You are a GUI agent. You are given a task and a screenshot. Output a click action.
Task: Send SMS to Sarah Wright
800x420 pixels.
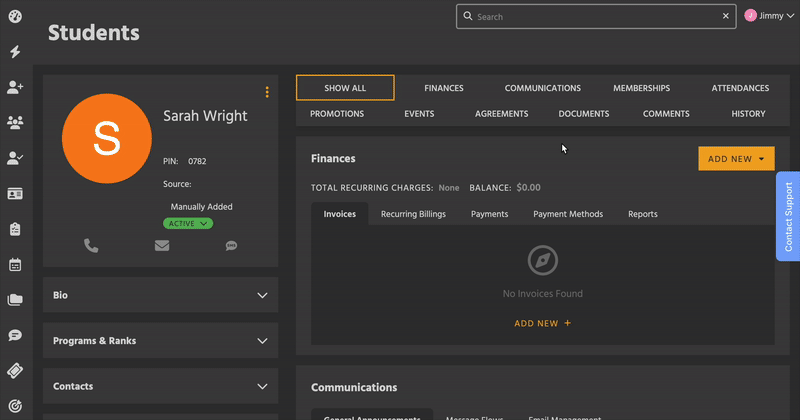click(x=231, y=246)
